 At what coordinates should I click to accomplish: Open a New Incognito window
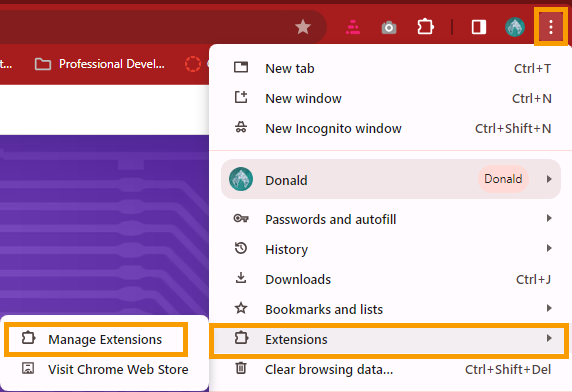pos(392,128)
